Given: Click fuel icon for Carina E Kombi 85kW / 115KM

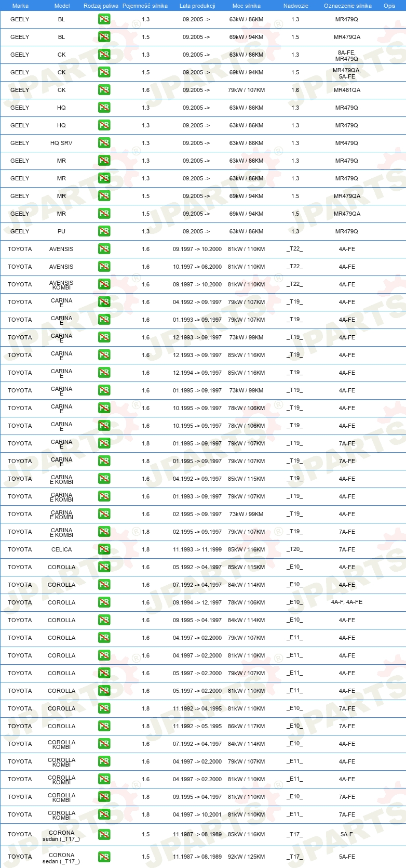Looking at the screenshot, I should (x=104, y=479).
